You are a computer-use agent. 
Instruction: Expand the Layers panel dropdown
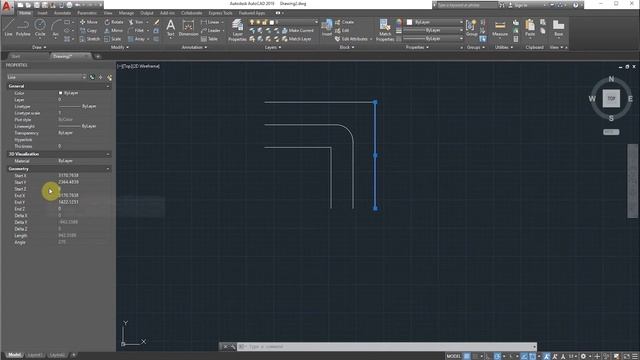[273, 47]
